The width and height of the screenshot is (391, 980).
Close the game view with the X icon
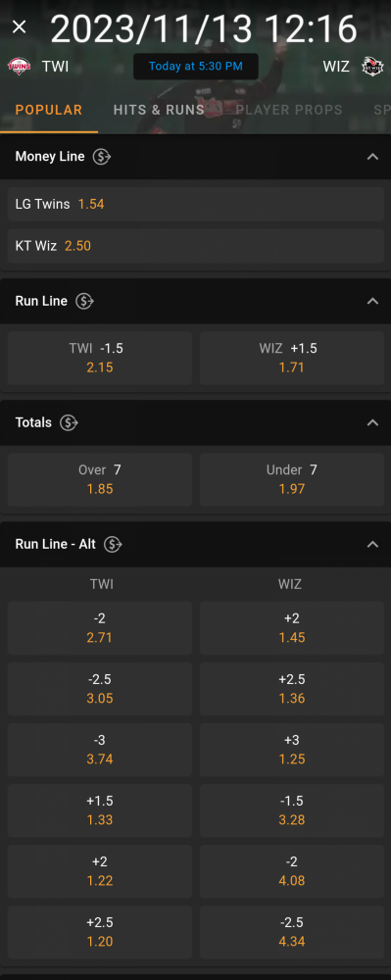[20, 26]
